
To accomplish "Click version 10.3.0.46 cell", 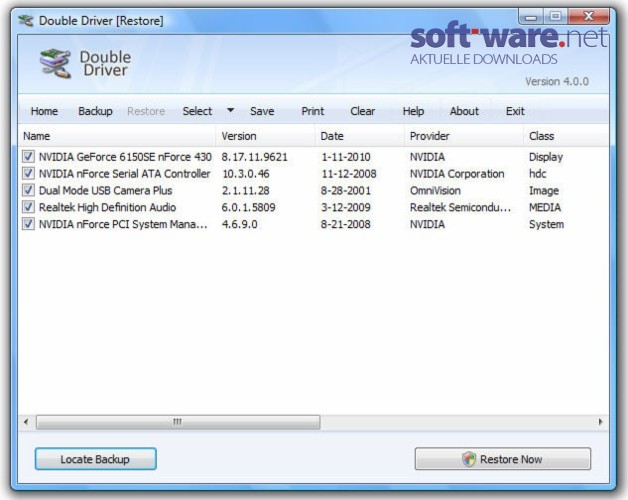I will point(246,173).
